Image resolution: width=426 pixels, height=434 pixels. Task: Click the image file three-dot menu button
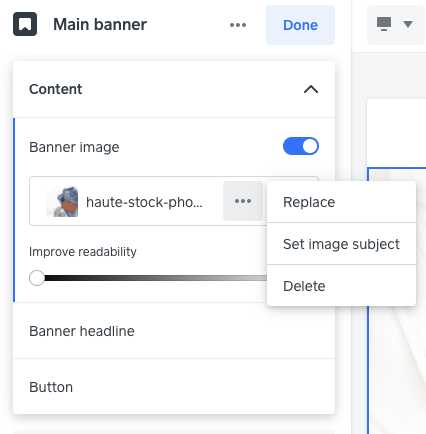click(x=243, y=201)
